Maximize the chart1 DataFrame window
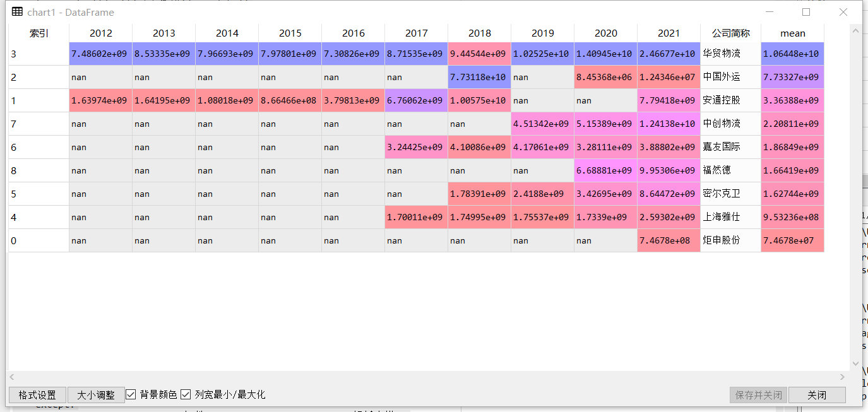Screen dimensions: 868x412 pos(806,12)
